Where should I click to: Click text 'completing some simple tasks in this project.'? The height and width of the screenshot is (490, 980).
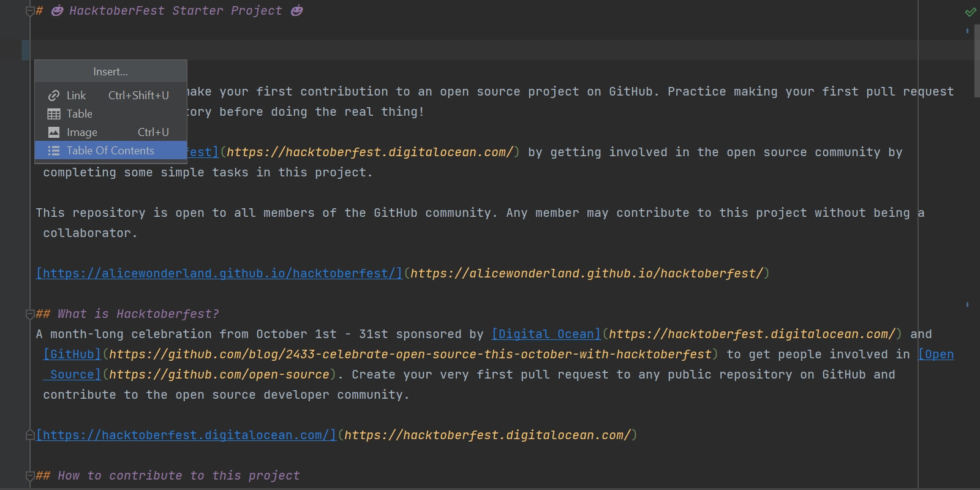pos(208,173)
